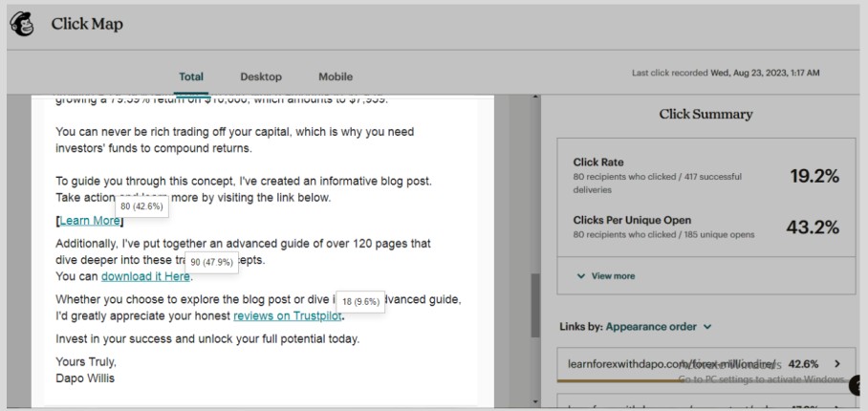Switch to the Desktop tab
868x411 pixels.
click(261, 76)
